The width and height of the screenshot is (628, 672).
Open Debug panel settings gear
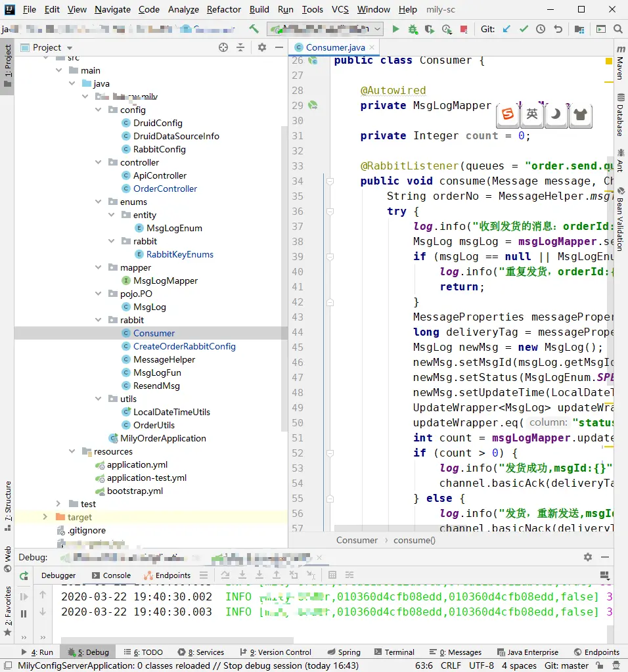(588, 557)
